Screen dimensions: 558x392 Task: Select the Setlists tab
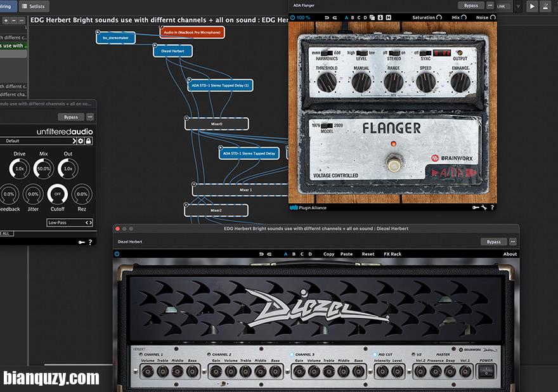[x=34, y=6]
